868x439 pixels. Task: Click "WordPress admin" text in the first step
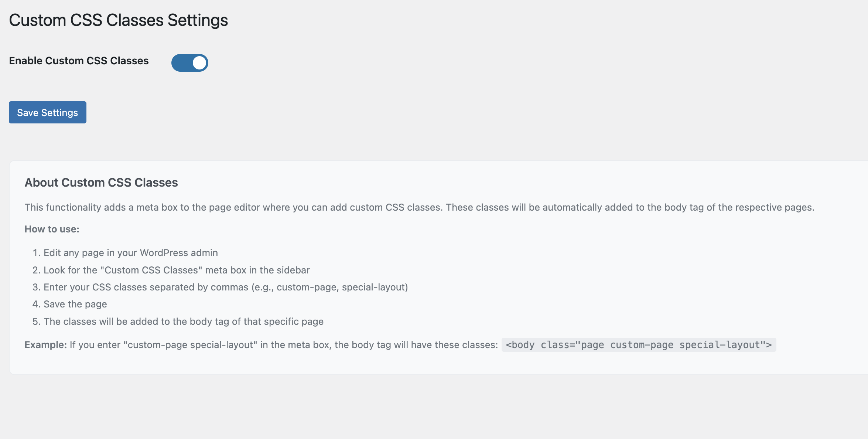[x=179, y=253]
